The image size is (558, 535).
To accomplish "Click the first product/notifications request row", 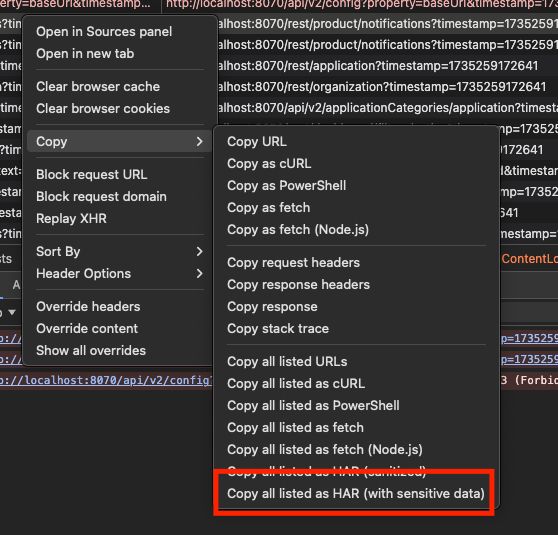I will tap(388, 24).
